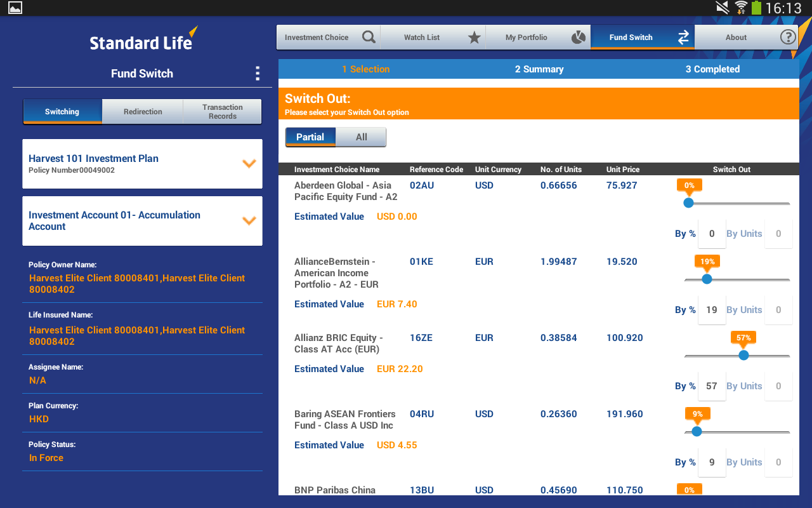Edit By % field showing 9 for Baring ASEAN

click(x=712, y=462)
